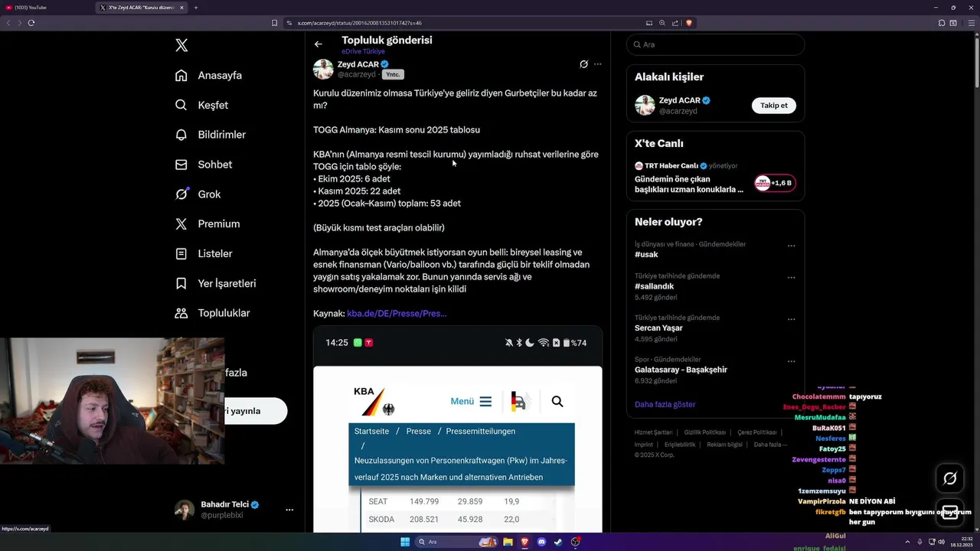Click the bell icon beside Bildirimler
The width and height of the screenshot is (980, 551).
point(181,135)
